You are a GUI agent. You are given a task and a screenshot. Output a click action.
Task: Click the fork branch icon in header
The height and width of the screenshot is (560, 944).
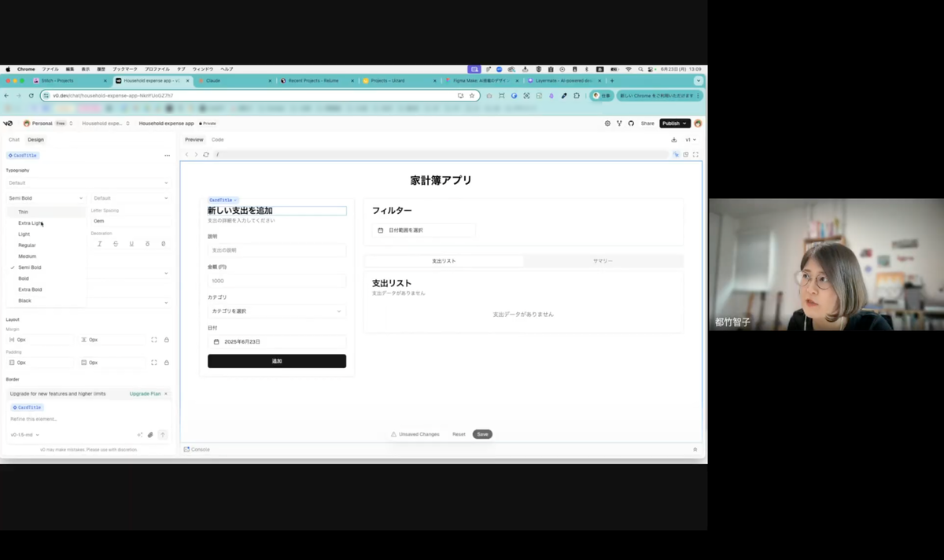[619, 123]
